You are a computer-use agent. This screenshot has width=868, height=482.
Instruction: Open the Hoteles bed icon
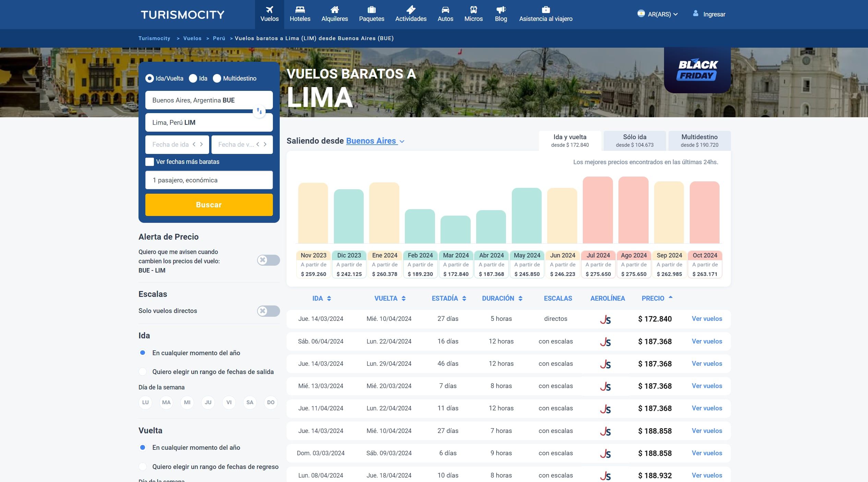point(300,10)
